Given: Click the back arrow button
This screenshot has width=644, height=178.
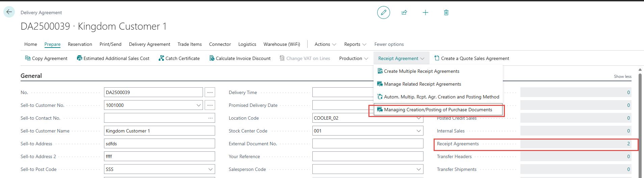Looking at the screenshot, I should point(9,12).
